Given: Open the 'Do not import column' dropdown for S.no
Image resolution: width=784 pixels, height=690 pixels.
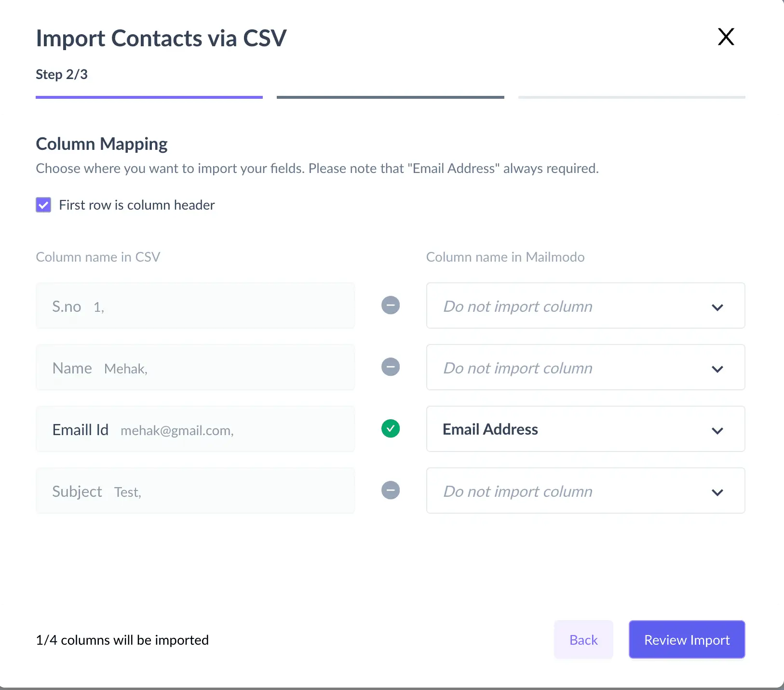Looking at the screenshot, I should [585, 305].
